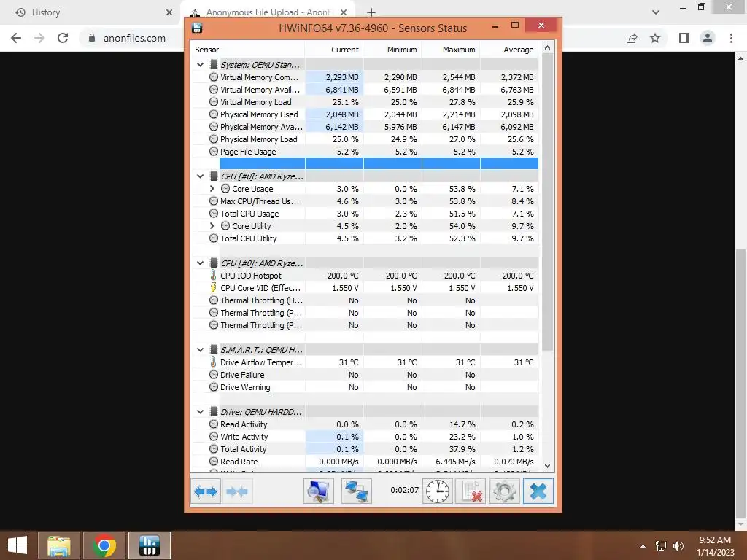Select the Physical Memory Used row
The image size is (747, 560).
[x=365, y=114]
